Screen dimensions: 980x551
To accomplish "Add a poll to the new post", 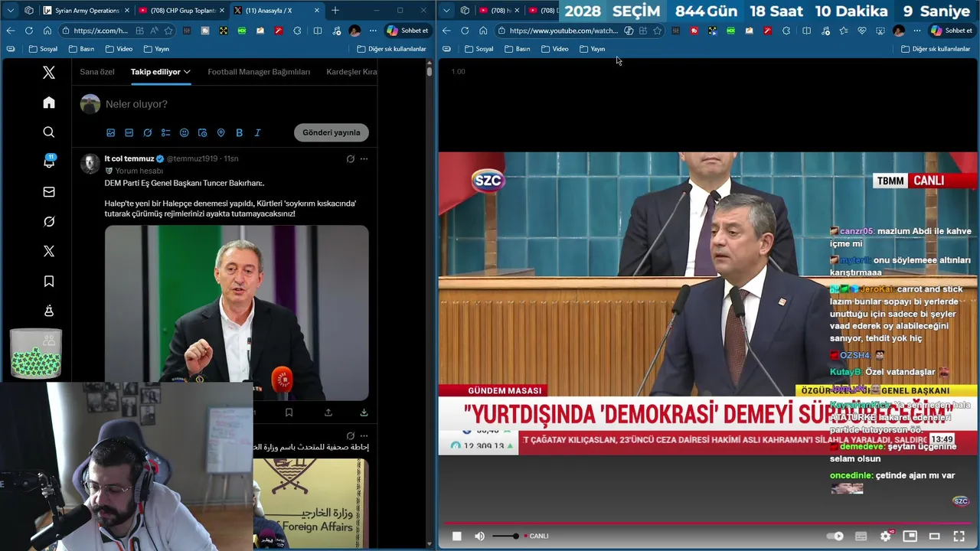I will coord(165,132).
